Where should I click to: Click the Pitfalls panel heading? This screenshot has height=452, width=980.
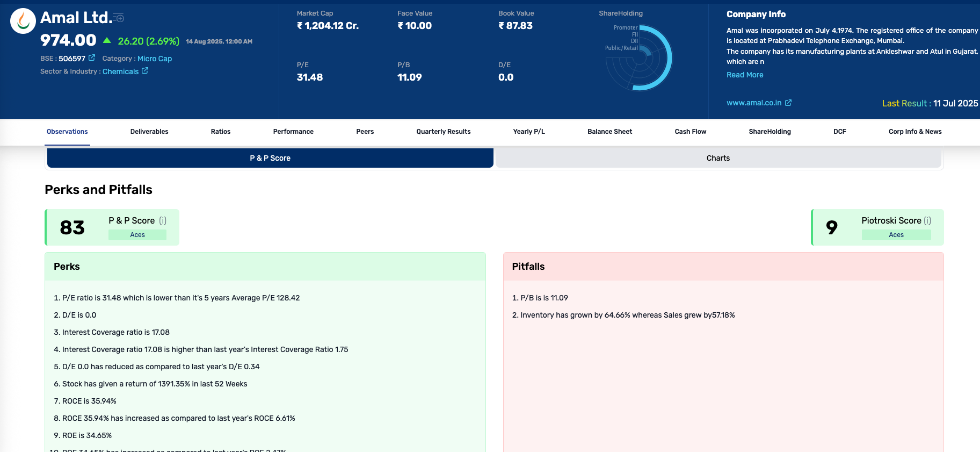pyautogui.click(x=528, y=267)
